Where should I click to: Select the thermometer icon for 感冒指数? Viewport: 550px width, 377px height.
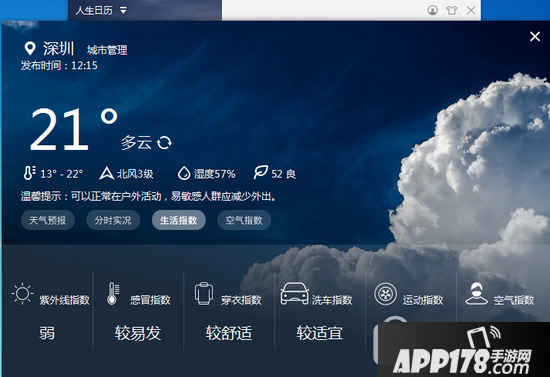(113, 294)
